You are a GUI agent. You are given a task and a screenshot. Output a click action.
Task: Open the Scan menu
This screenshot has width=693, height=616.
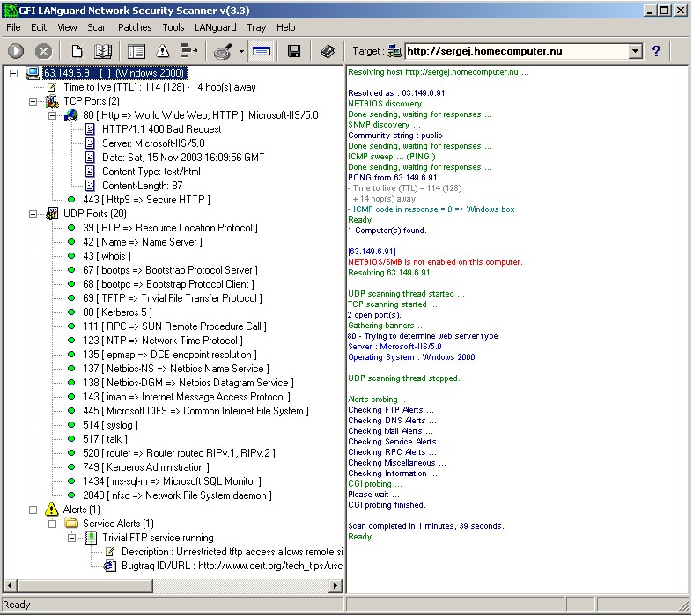pos(98,27)
